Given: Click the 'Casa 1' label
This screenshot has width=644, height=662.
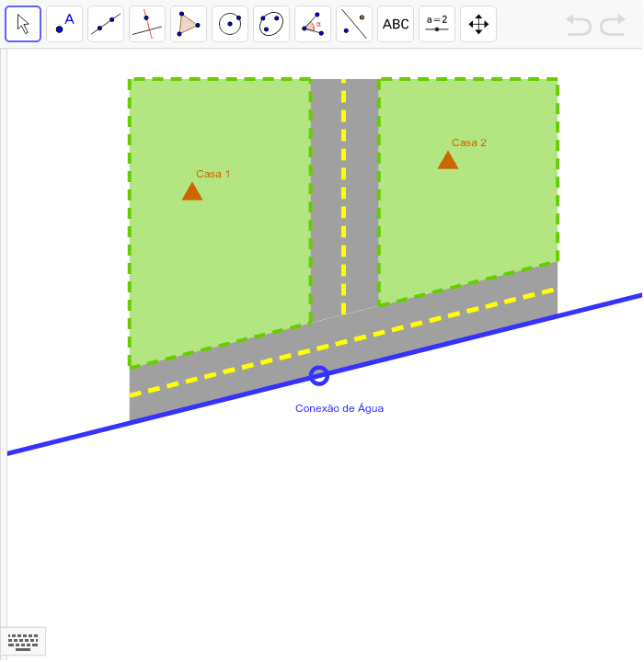Looking at the screenshot, I should point(213,174).
